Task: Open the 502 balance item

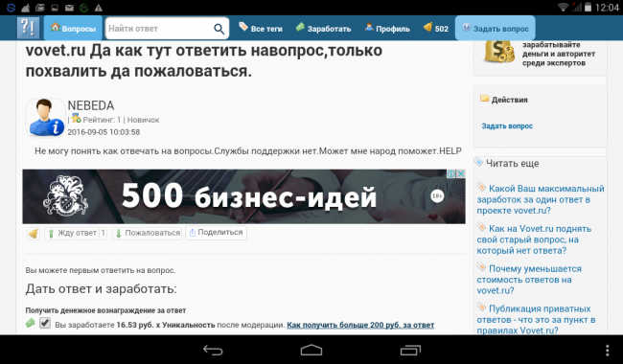Action: [x=436, y=28]
